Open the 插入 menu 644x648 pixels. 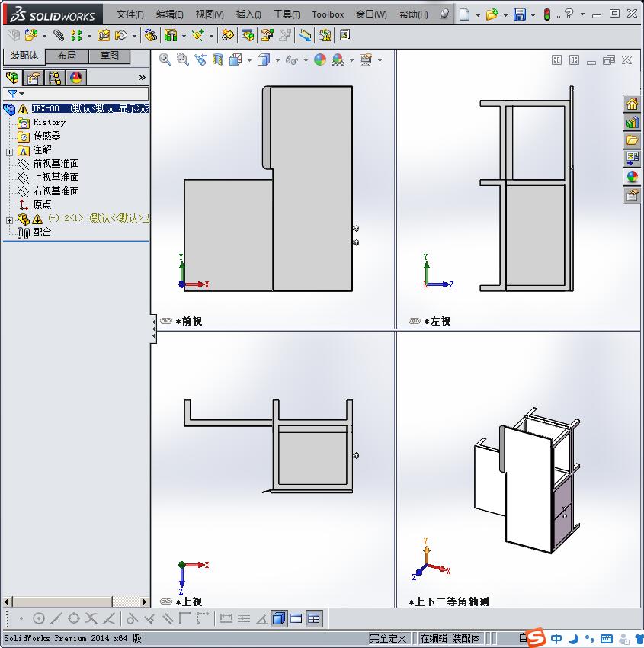248,14
